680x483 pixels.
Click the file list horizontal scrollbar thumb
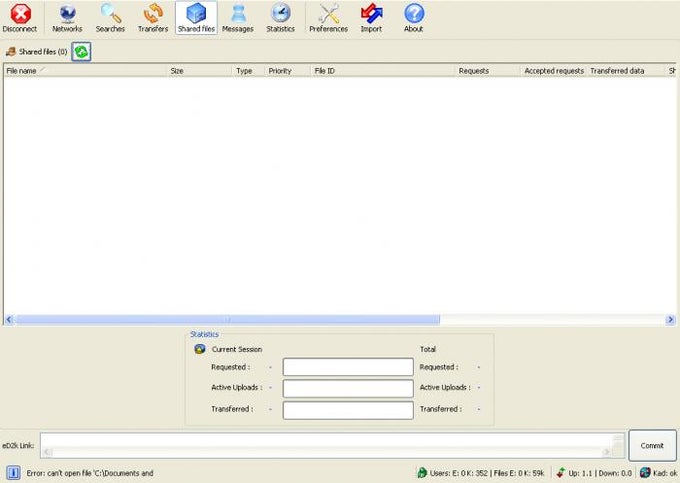(x=227, y=320)
